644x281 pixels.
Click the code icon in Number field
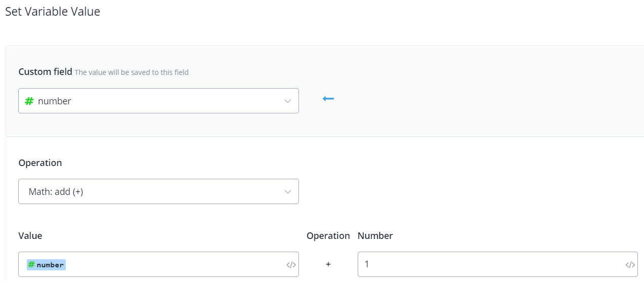tap(630, 265)
